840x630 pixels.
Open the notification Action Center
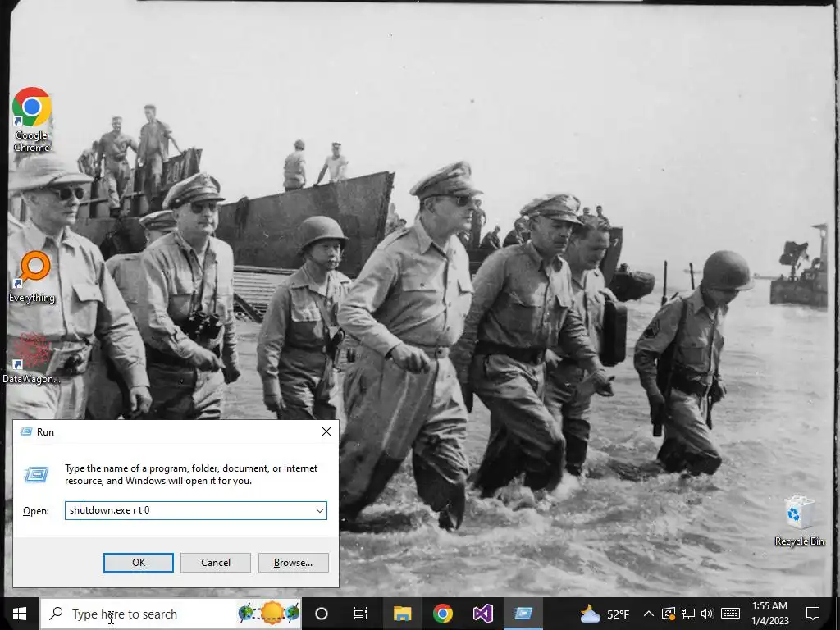click(x=813, y=614)
